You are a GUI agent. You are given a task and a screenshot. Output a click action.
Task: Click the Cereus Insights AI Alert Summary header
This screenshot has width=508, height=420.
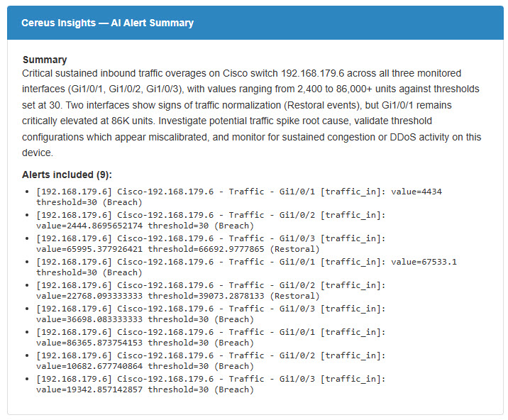click(107, 23)
